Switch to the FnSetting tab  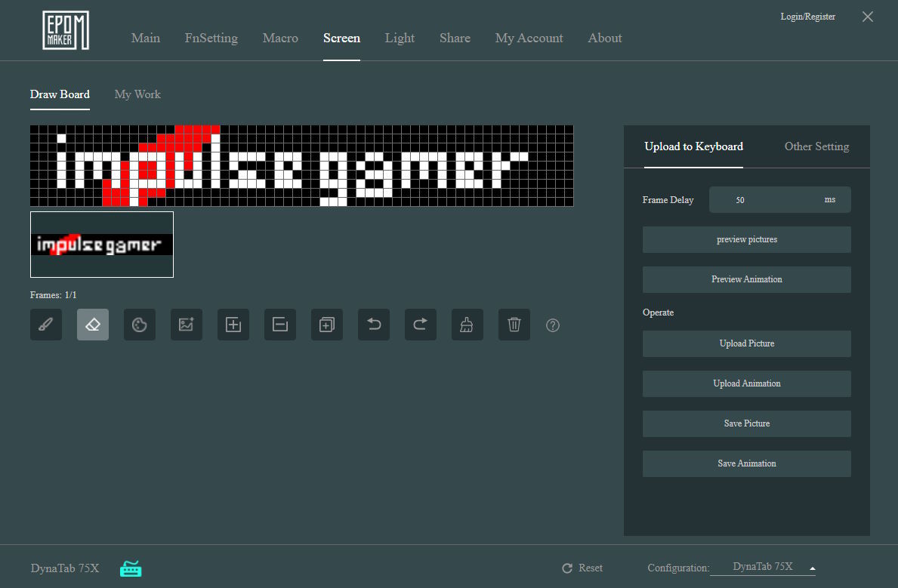tap(211, 38)
